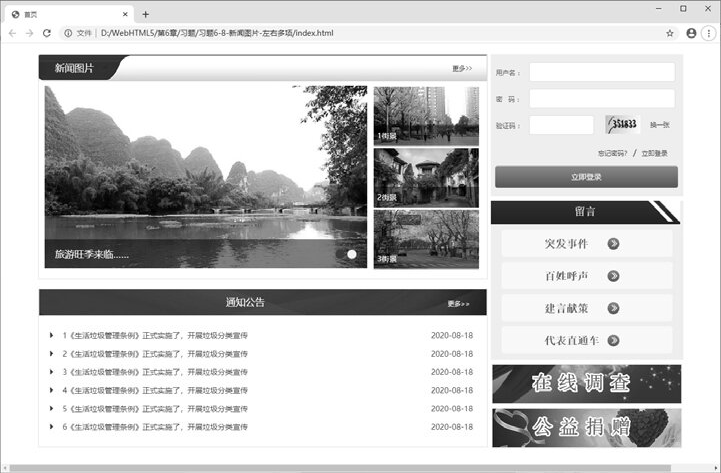Open a new tab with plus button

coord(146,14)
